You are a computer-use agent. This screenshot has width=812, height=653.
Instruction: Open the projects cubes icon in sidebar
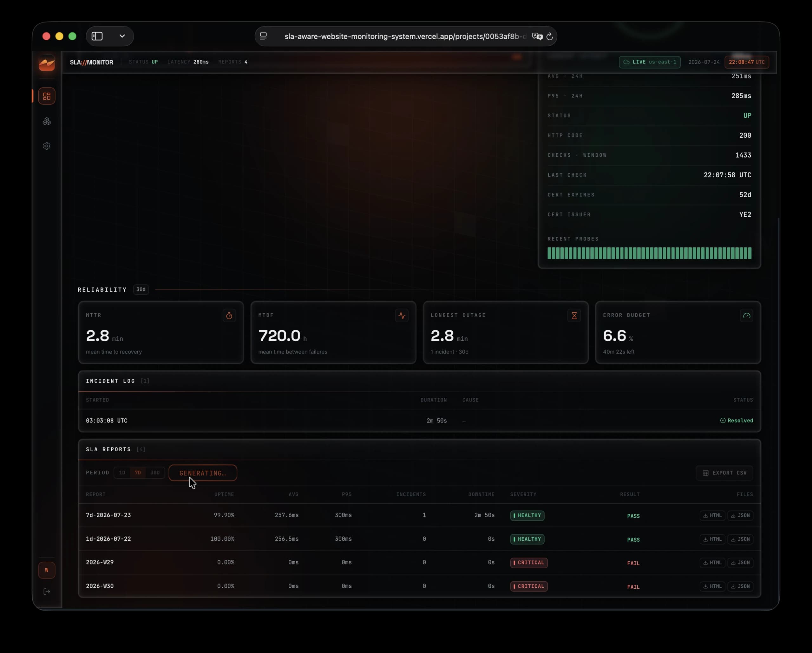click(x=47, y=121)
